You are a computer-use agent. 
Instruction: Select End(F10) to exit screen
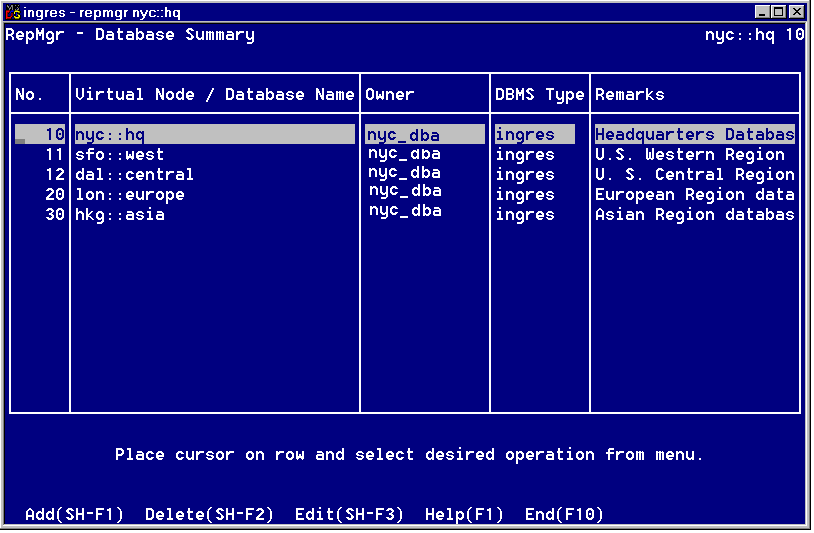pos(564,514)
